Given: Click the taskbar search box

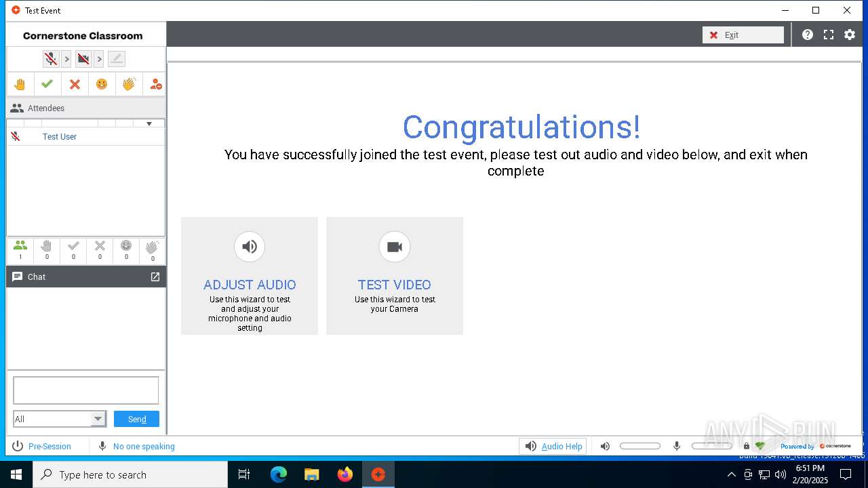Looking at the screenshot, I should point(130,474).
